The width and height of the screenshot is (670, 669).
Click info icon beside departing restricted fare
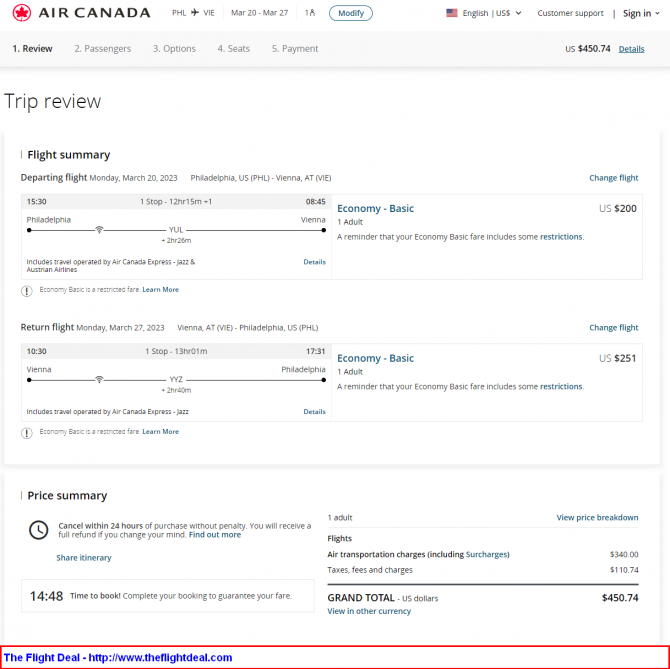tap(27, 290)
